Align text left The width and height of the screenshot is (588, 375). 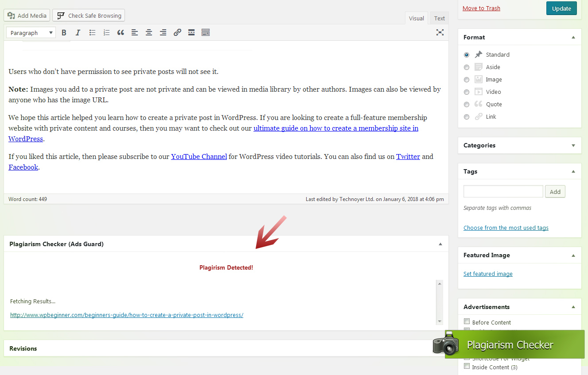[x=135, y=32]
